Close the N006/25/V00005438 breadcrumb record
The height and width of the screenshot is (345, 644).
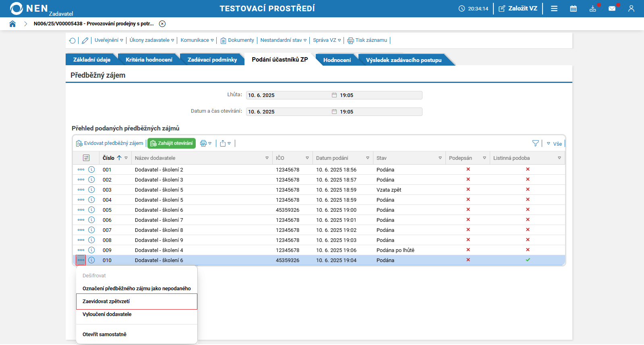pyautogui.click(x=162, y=24)
